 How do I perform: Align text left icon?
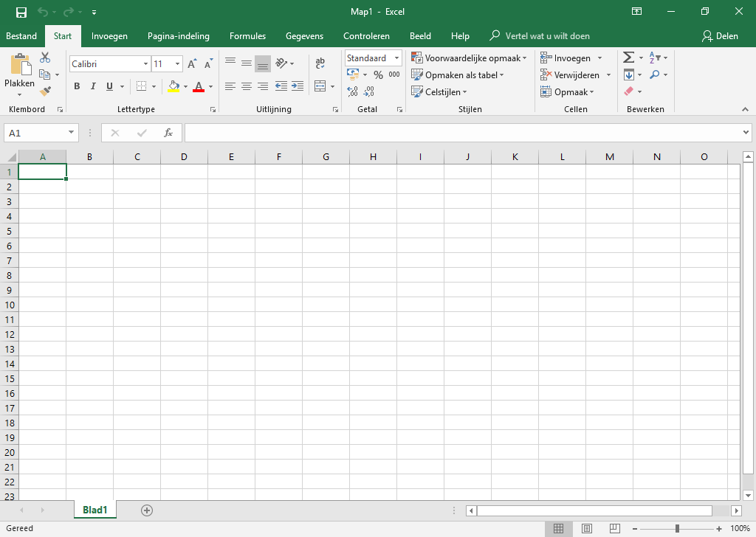(x=230, y=86)
